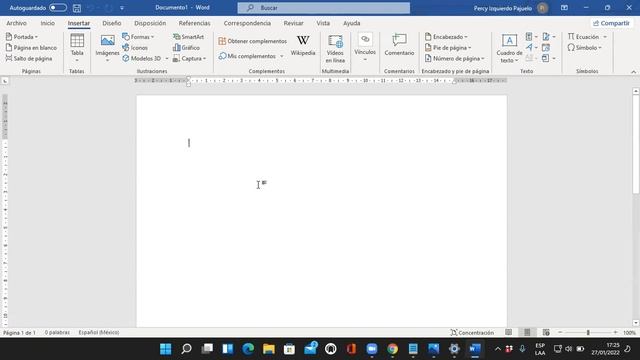Switch to read mode view in status bar
Image resolution: width=640 pixels, height=360 pixels.
tap(509, 333)
